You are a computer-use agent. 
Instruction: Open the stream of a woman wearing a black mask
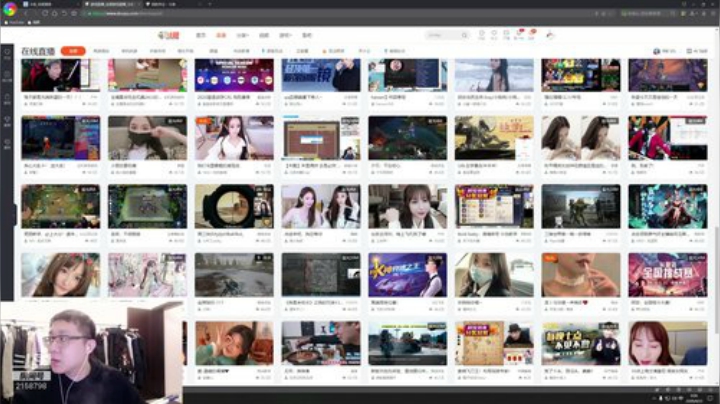tap(147, 138)
